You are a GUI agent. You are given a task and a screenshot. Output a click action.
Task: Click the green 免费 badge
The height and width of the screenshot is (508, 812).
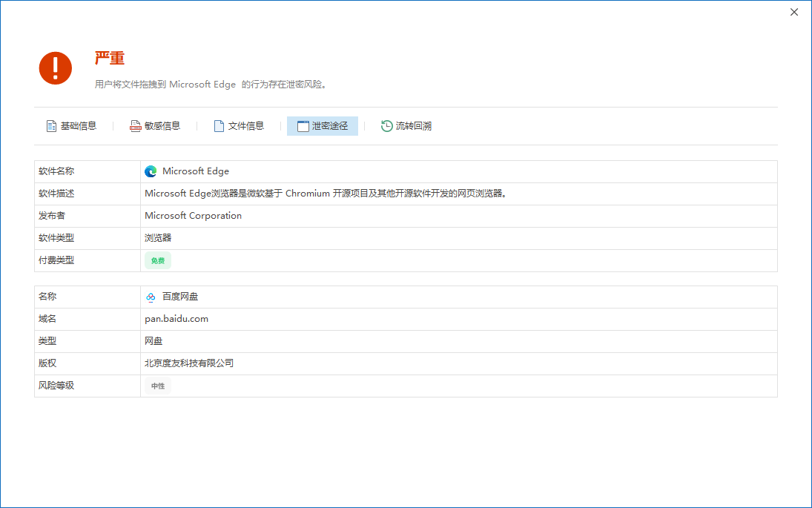158,260
